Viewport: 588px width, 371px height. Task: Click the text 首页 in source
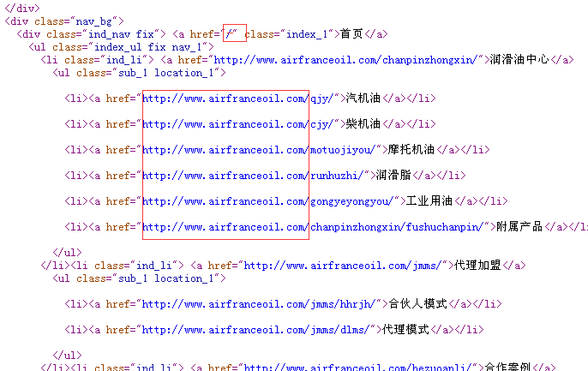(351, 34)
